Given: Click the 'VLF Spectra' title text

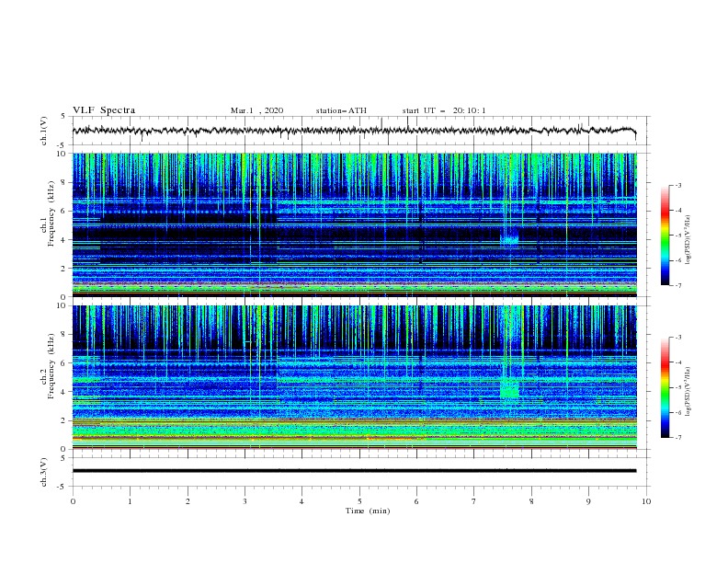Looking at the screenshot, I should point(104,110).
